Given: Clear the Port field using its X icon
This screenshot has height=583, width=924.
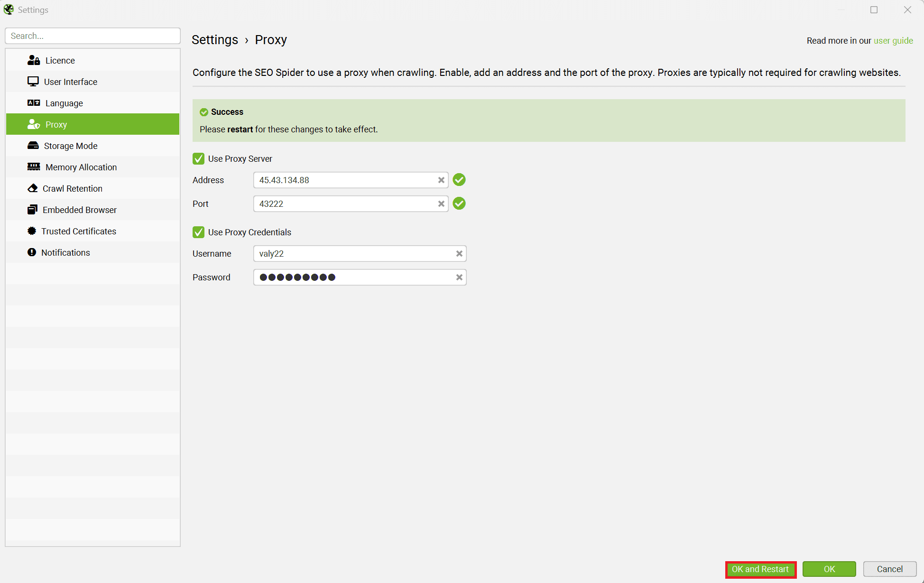Looking at the screenshot, I should [x=441, y=204].
